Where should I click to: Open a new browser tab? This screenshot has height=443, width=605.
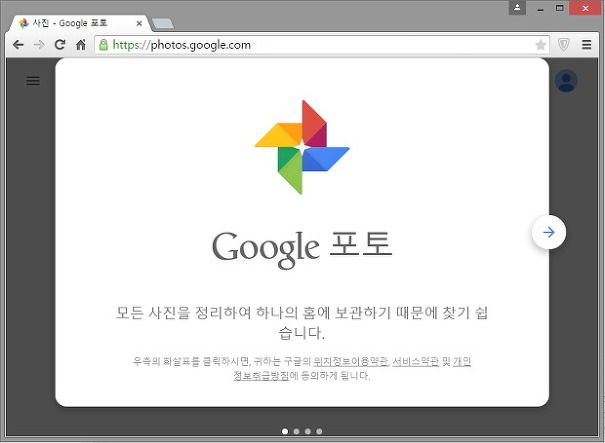(x=162, y=24)
